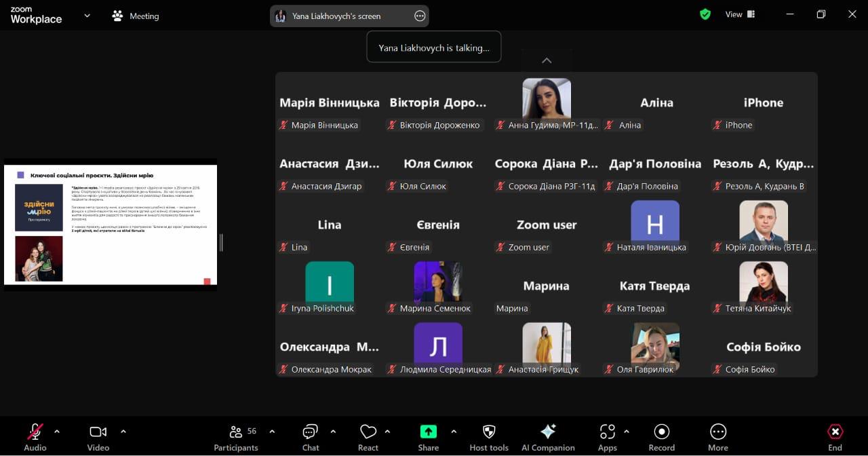Open Zoom Workplace dropdown chevron

click(87, 16)
